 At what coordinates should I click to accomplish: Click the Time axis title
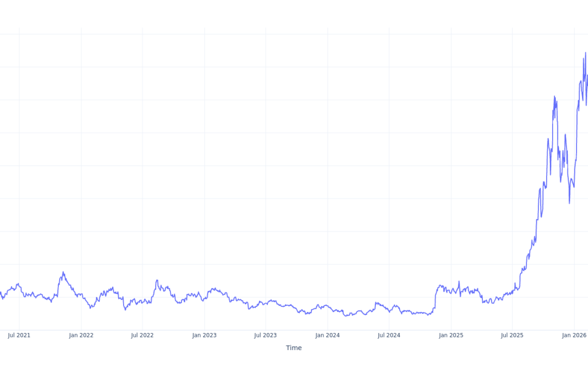294,348
